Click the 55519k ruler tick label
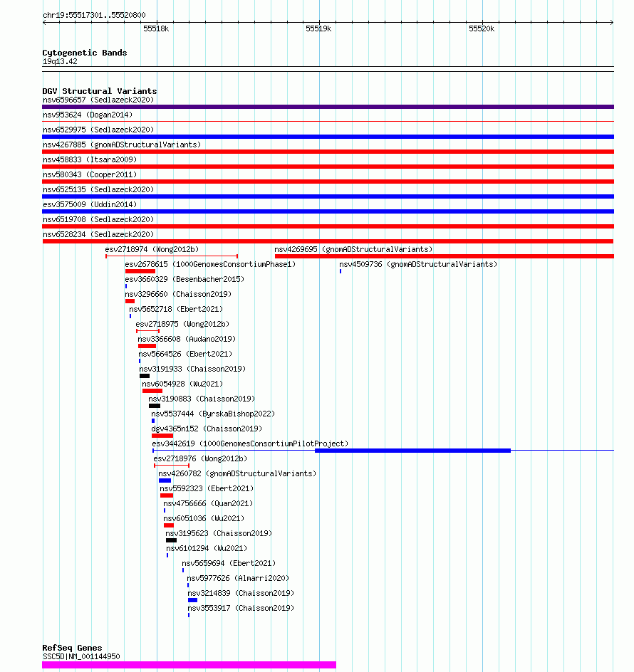The width and height of the screenshot is (634, 672). (x=318, y=28)
